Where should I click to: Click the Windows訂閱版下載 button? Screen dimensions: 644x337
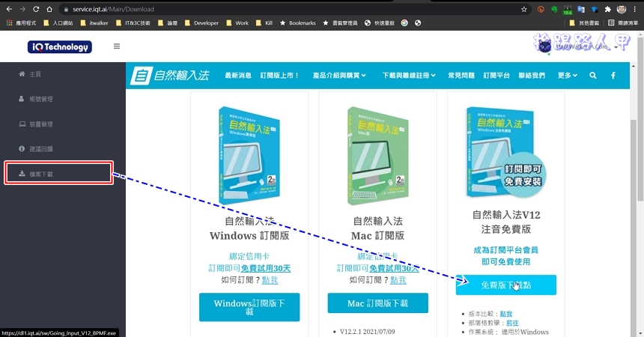point(249,307)
